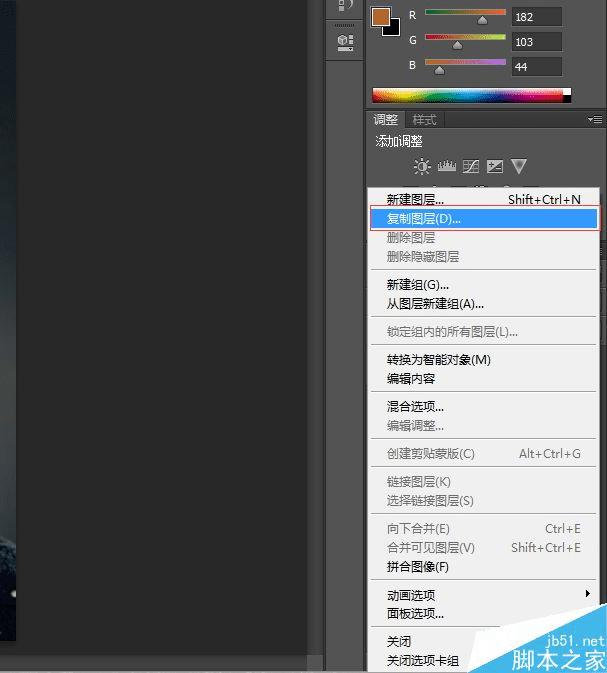Click the B channel slider

[x=465, y=62]
